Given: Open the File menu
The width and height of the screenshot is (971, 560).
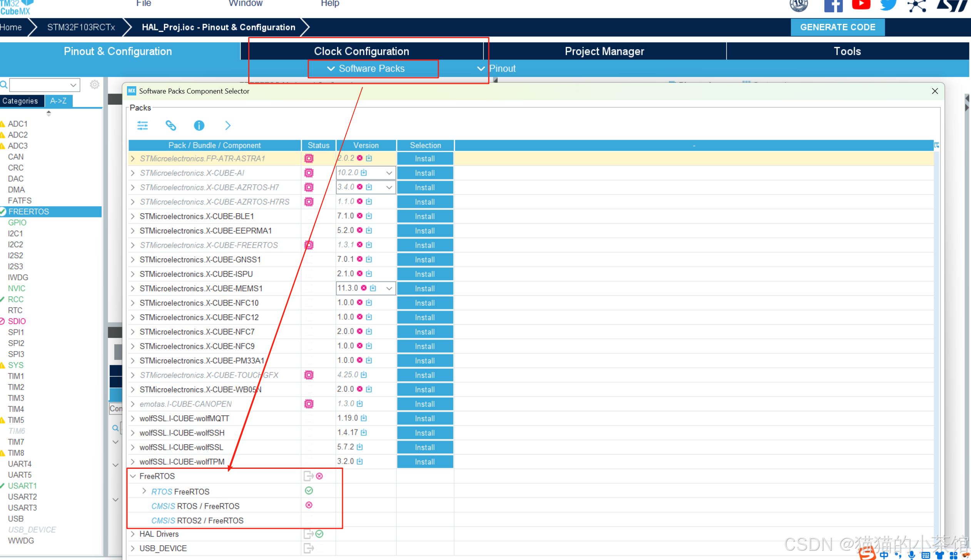Looking at the screenshot, I should coord(144,3).
